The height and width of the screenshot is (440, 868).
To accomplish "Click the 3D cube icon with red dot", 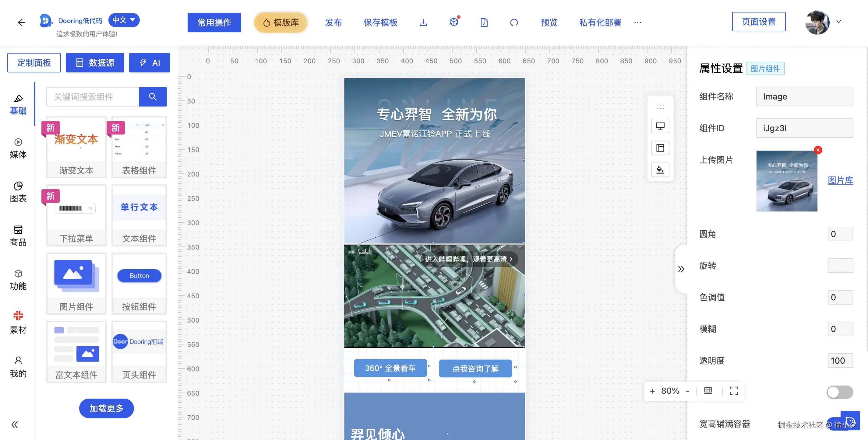I will [x=454, y=22].
